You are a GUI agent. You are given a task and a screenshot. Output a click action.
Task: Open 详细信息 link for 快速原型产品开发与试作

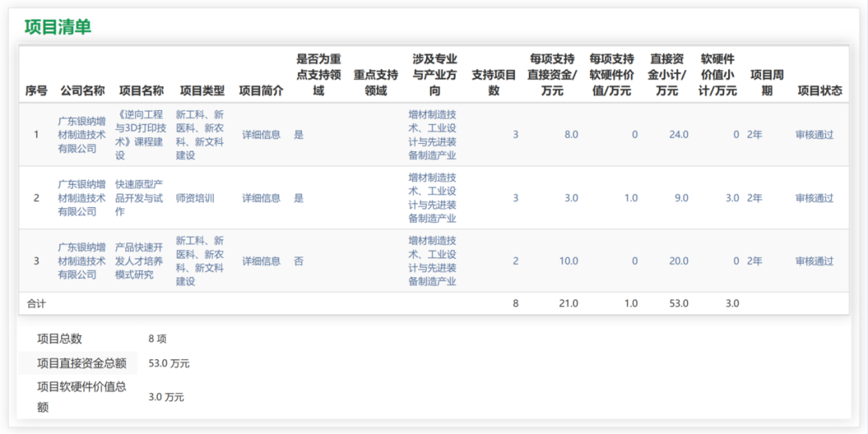(x=261, y=198)
